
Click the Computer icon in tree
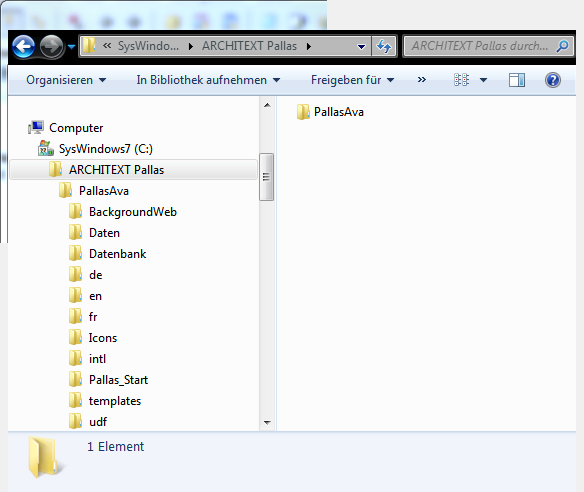tap(36, 127)
